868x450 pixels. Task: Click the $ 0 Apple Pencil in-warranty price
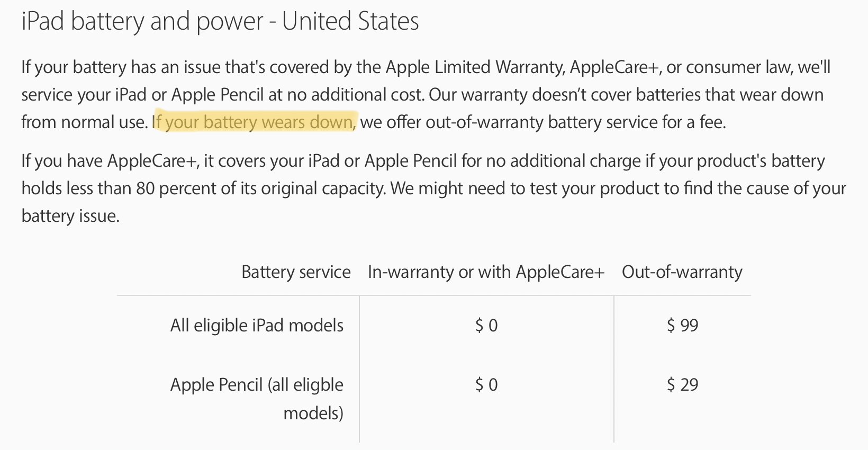point(486,384)
